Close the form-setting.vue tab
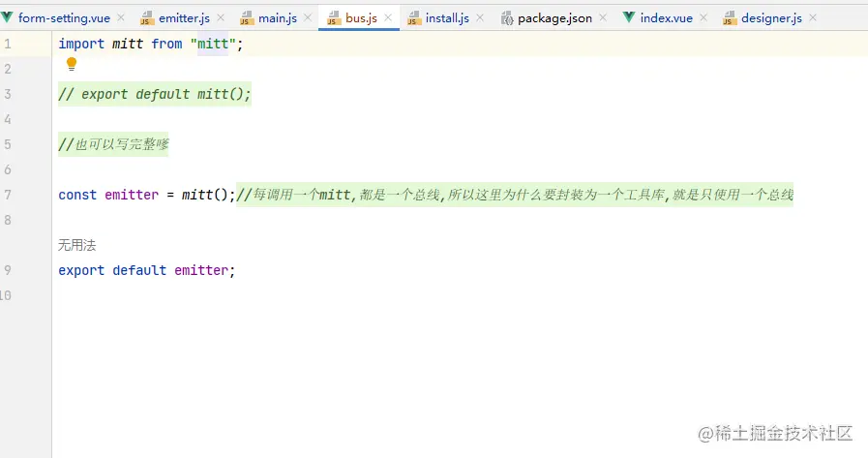Image resolution: width=868 pixels, height=458 pixels. pyautogui.click(x=121, y=17)
